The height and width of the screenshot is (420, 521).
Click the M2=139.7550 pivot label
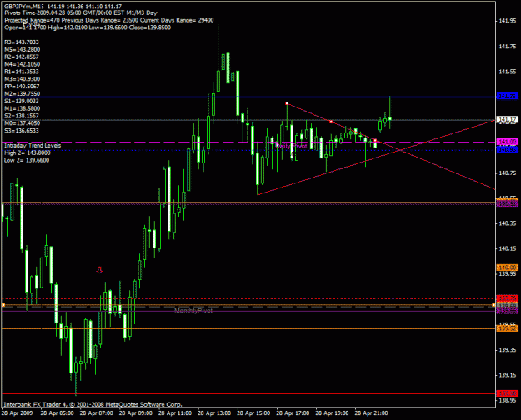(23, 93)
